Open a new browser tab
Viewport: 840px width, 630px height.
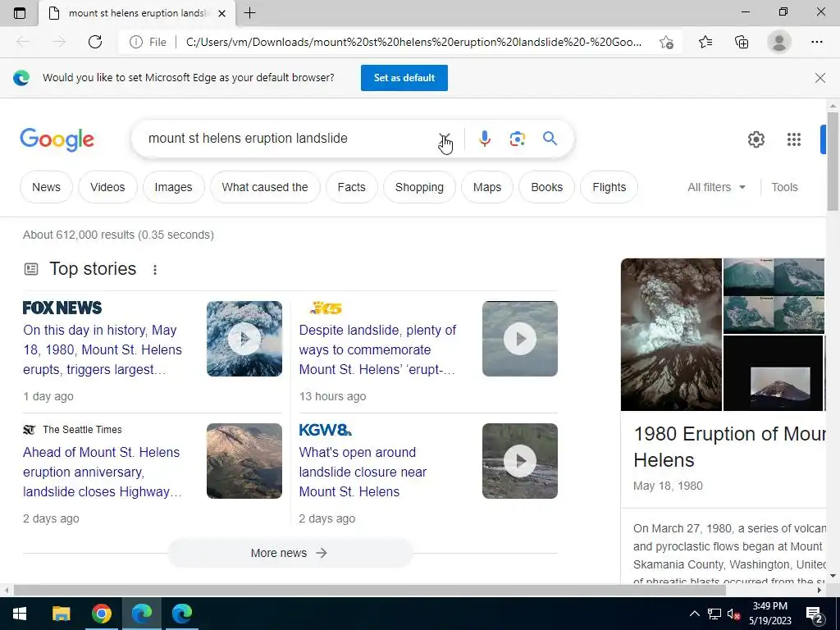tap(249, 13)
